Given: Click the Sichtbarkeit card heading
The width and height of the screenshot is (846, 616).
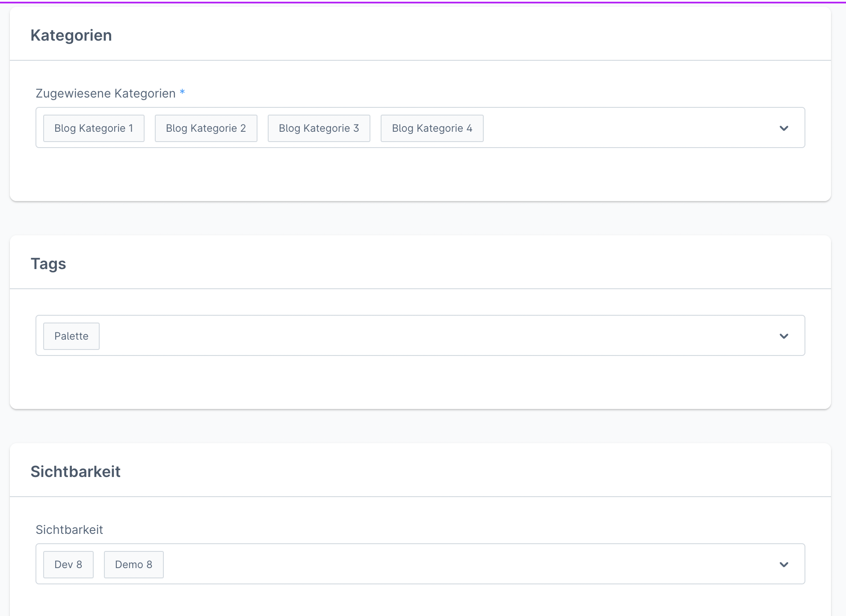Looking at the screenshot, I should pos(75,472).
